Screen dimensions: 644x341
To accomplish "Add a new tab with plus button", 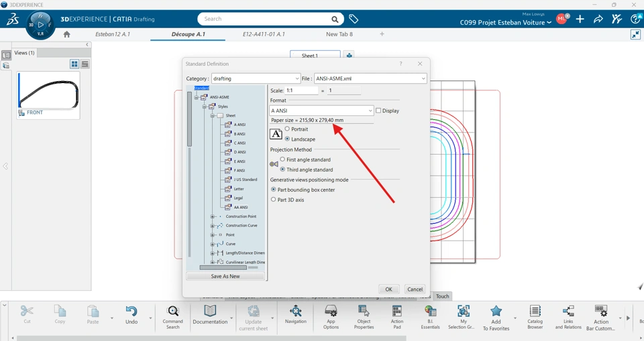I will click(382, 34).
